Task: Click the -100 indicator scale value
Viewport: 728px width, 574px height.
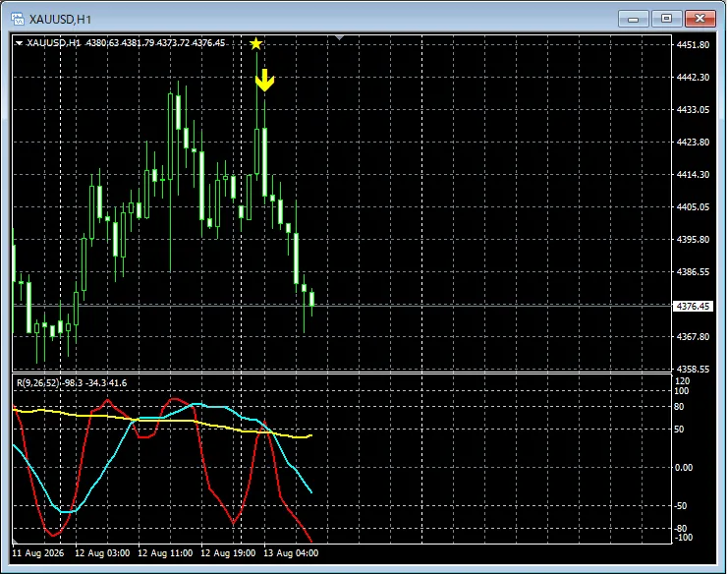Action: 683,538
